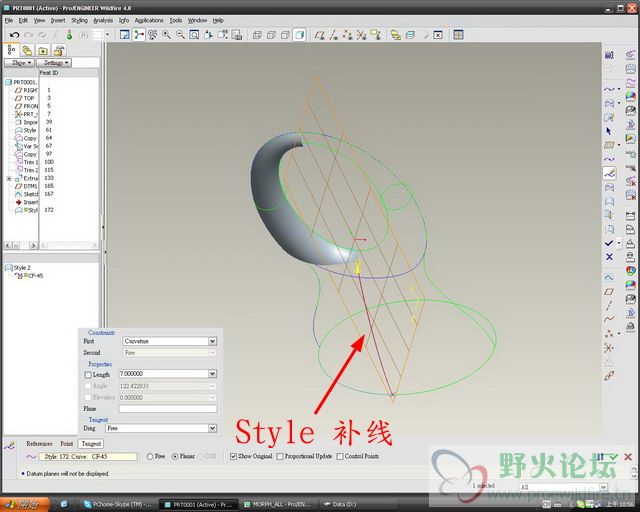Open the dropdown arrow beside the toolbar selection box
640x512 pixels.
tap(107, 35)
